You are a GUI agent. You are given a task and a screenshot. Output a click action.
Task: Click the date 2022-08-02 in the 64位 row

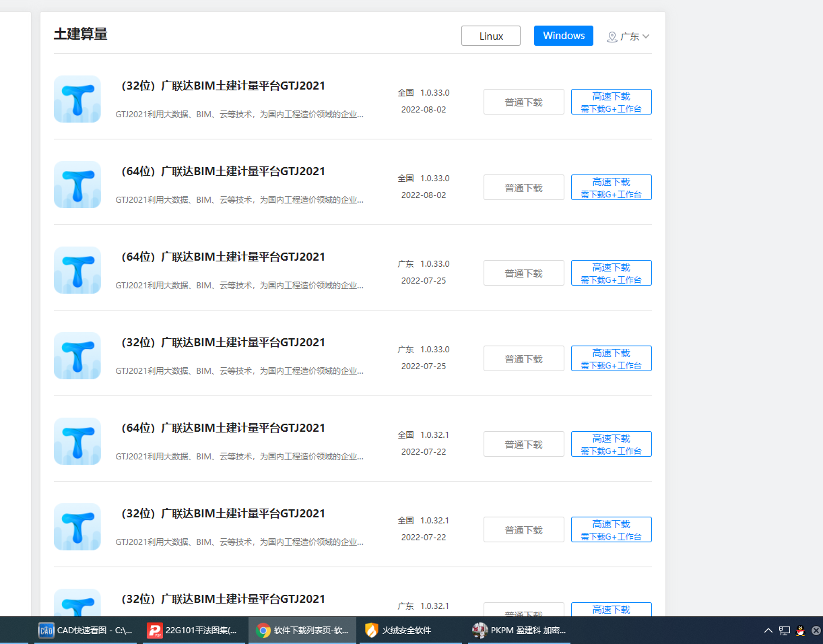point(424,195)
